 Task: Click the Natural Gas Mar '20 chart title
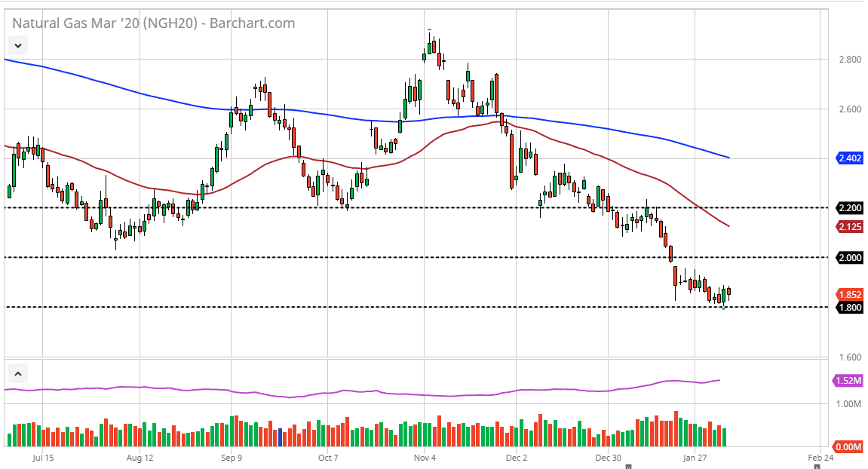tap(153, 23)
